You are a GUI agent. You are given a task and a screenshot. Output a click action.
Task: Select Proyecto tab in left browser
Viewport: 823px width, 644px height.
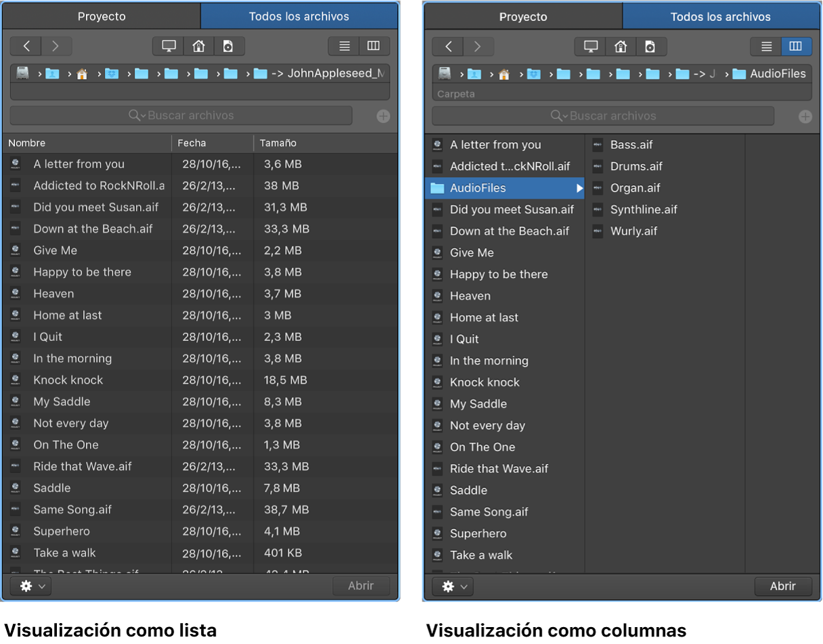102,16
